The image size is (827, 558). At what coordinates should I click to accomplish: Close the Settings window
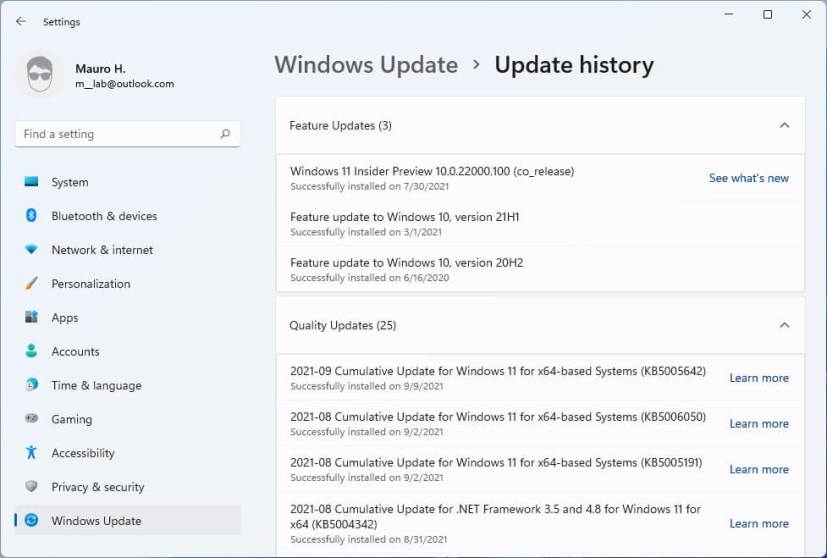pos(806,14)
